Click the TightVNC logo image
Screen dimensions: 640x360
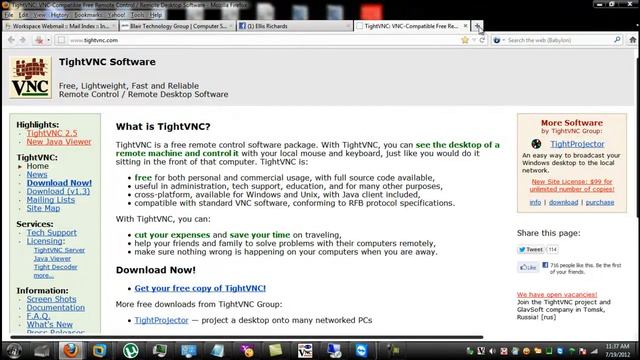coord(31,77)
